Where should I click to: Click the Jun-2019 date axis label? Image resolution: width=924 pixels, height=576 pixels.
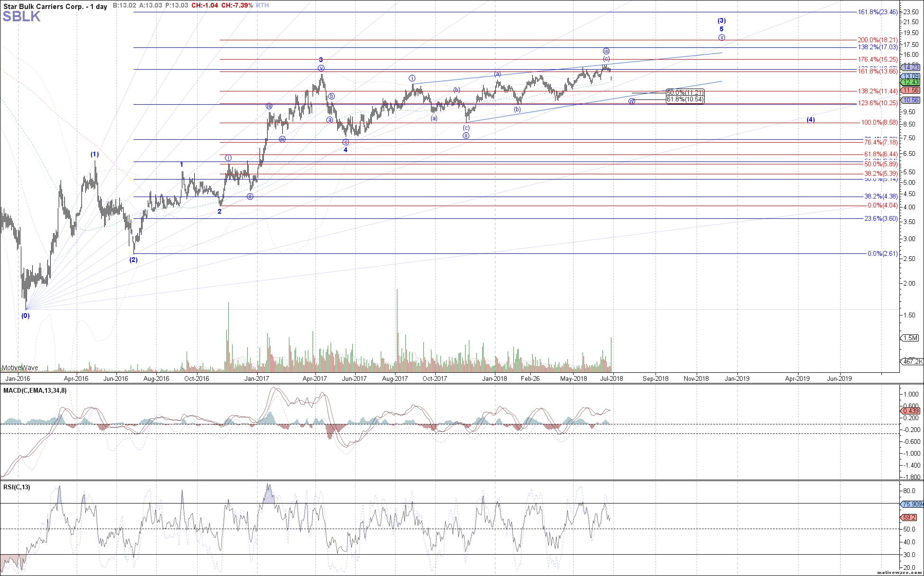pyautogui.click(x=839, y=378)
